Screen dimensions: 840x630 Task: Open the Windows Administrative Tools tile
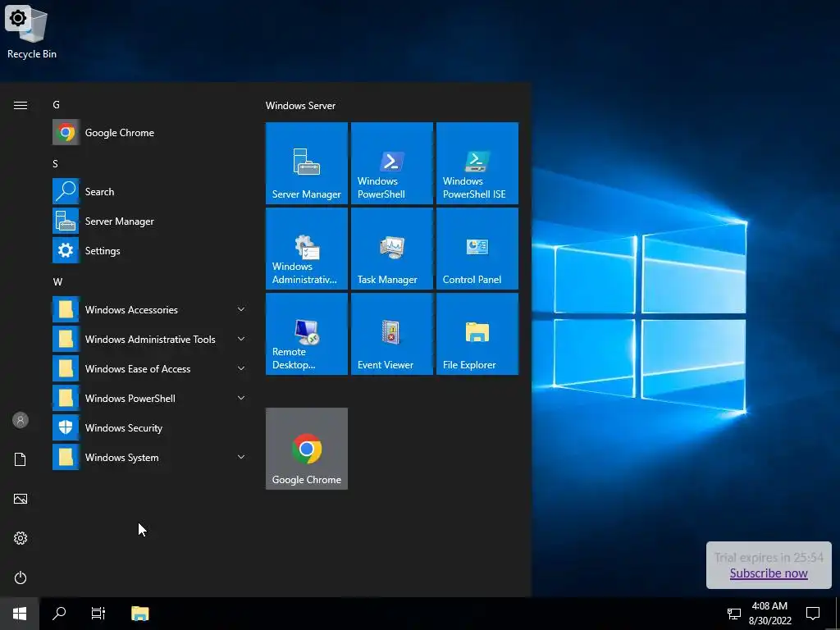307,249
